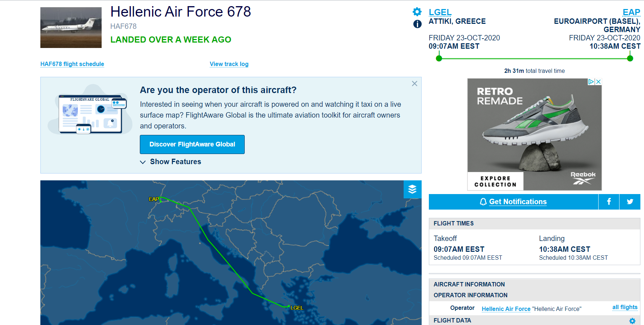Open the View track log link
Viewport: 644px width, 325px height.
(229, 64)
